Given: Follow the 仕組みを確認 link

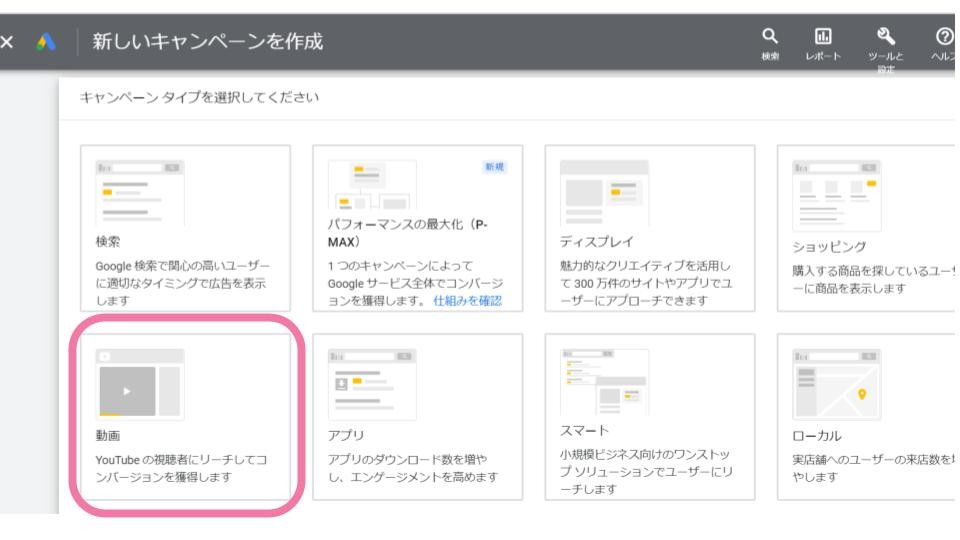Looking at the screenshot, I should (x=468, y=301).
